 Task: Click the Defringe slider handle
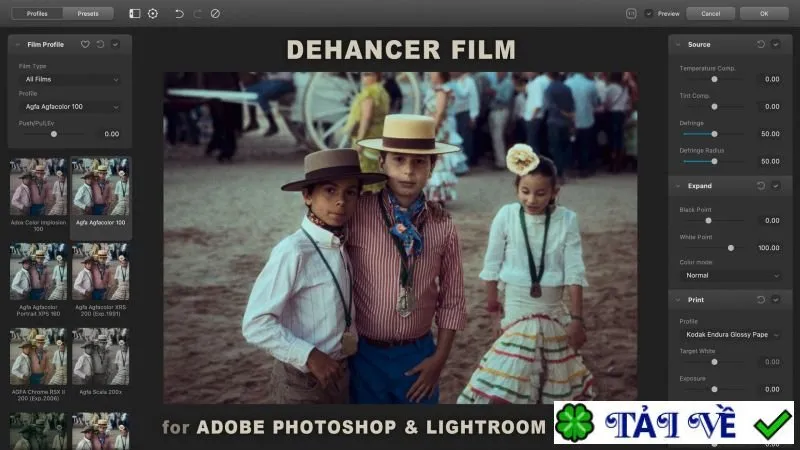[714, 134]
